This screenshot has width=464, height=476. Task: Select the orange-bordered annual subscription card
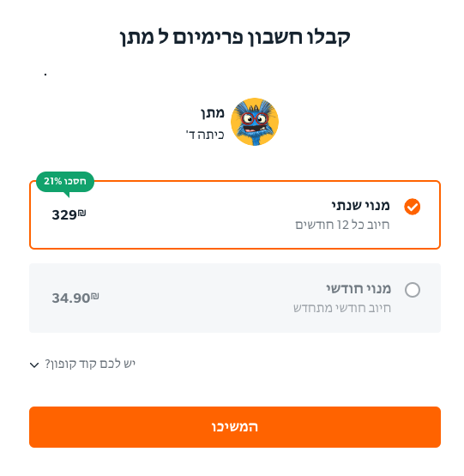[x=235, y=214]
